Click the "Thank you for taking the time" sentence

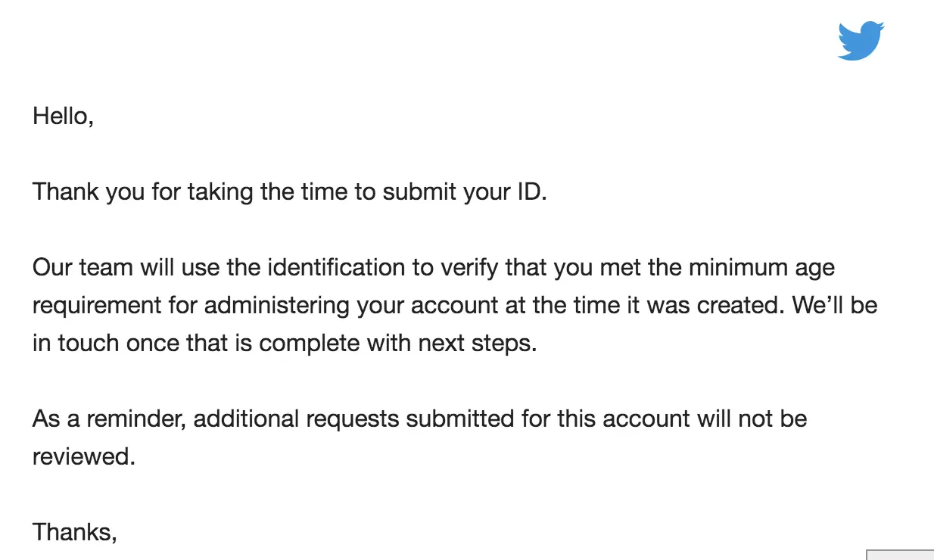click(289, 191)
